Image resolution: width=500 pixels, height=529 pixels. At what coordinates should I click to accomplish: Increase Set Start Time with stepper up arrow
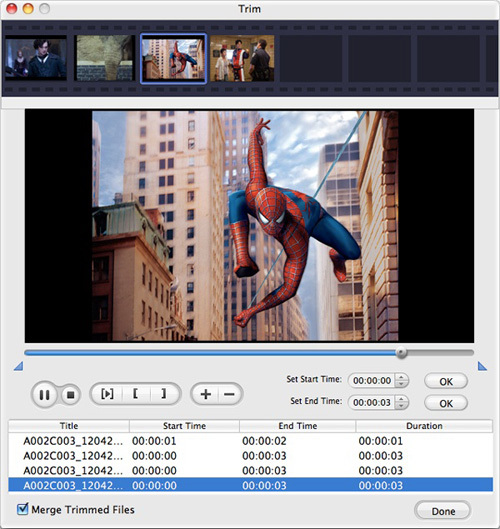401,377
